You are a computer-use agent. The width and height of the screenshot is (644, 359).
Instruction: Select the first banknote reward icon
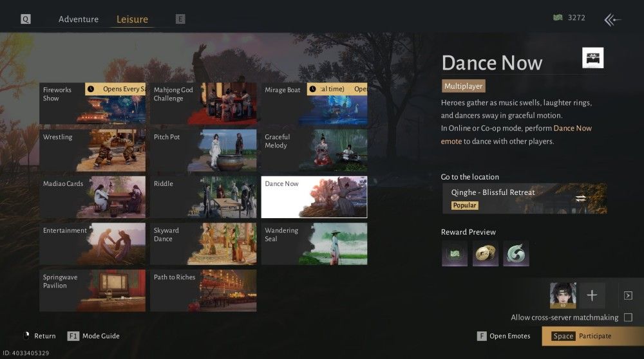454,253
